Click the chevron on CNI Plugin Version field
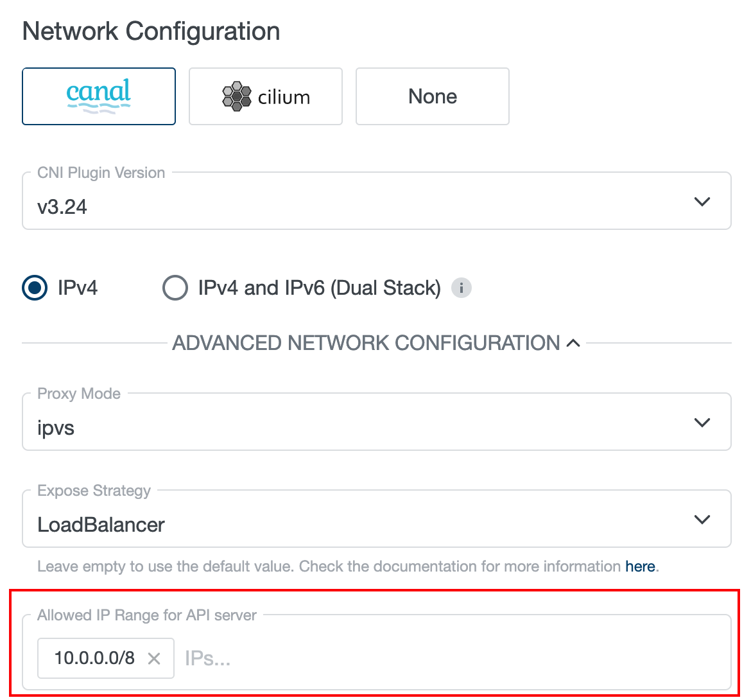The height and width of the screenshot is (700, 751). point(702,200)
